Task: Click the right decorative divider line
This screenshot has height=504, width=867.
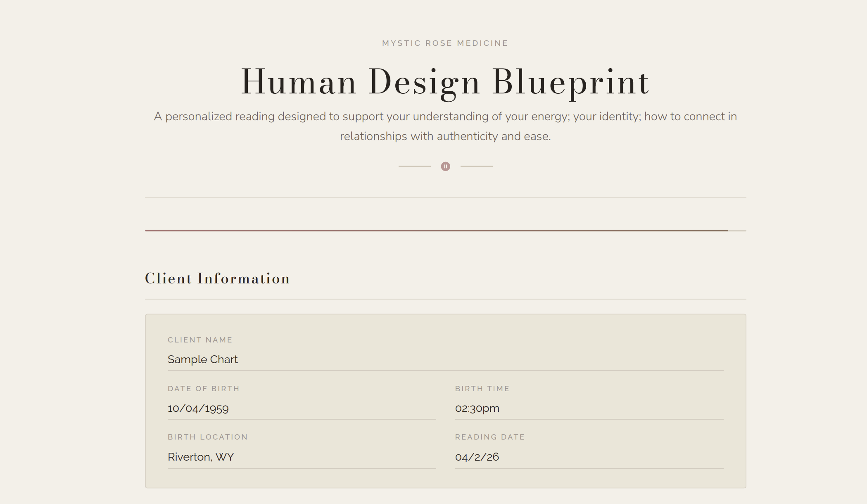Action: [x=477, y=166]
